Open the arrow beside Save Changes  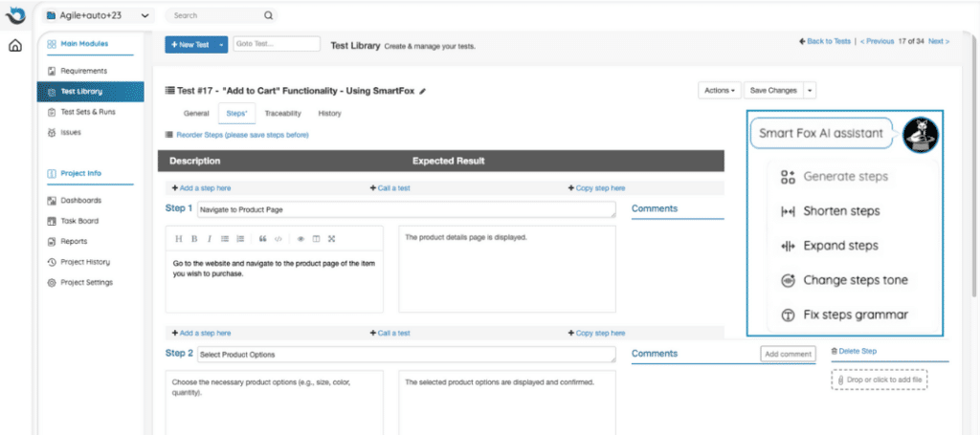[x=810, y=90]
